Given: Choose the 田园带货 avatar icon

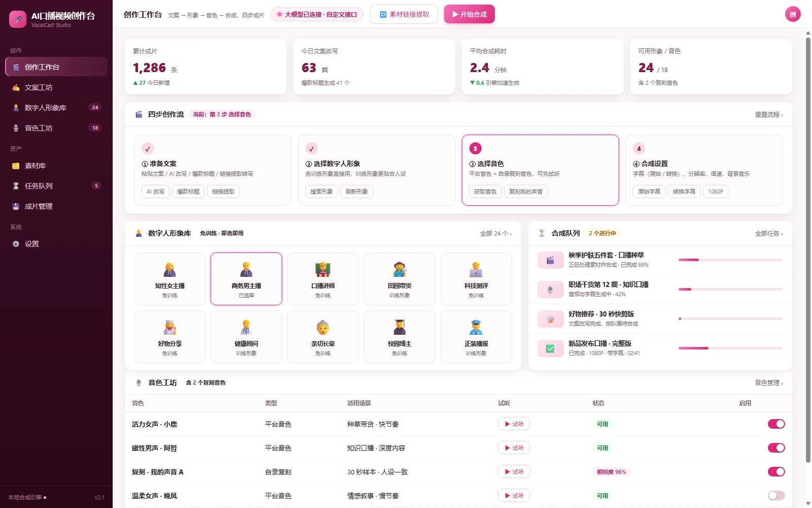Looking at the screenshot, I should point(399,269).
